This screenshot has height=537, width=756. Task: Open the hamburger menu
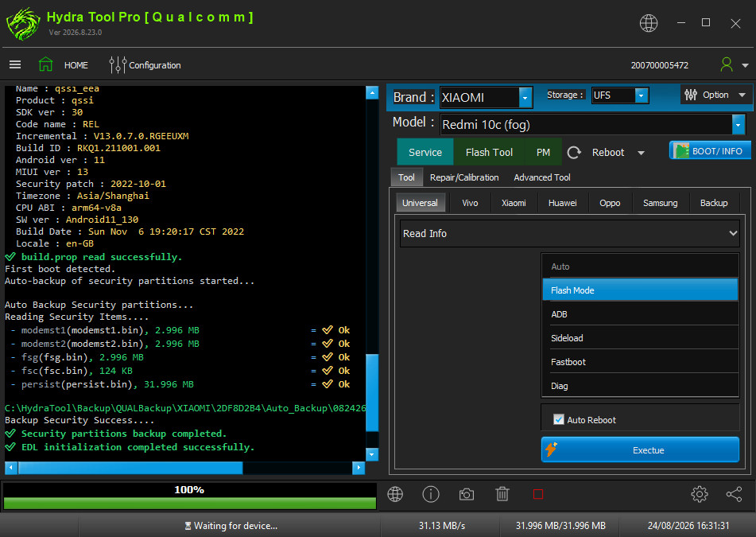coord(15,64)
